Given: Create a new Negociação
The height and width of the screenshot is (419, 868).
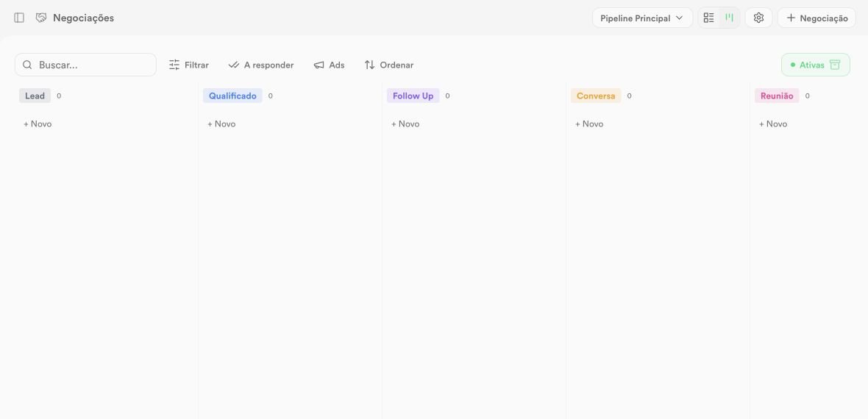Looking at the screenshot, I should coord(817,18).
